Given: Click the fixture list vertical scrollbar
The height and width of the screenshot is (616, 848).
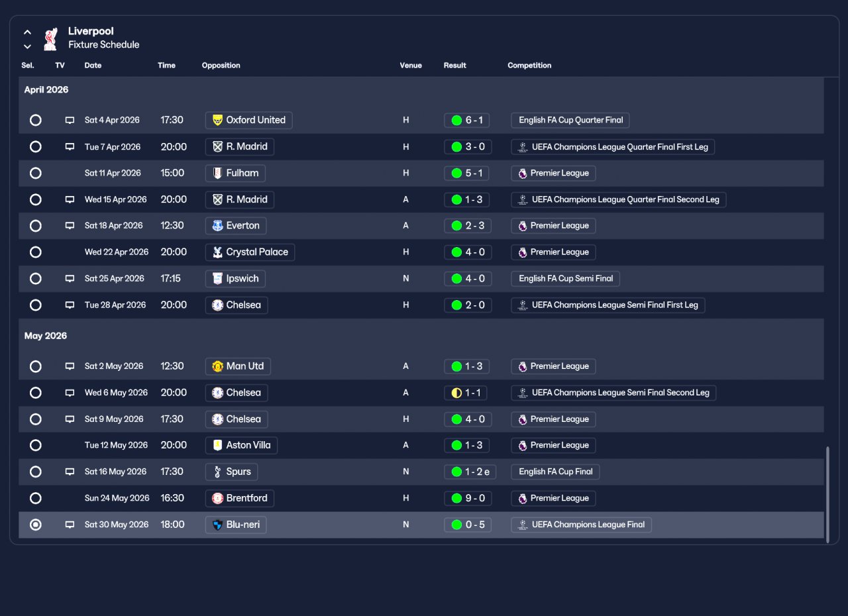Looking at the screenshot, I should [x=827, y=494].
